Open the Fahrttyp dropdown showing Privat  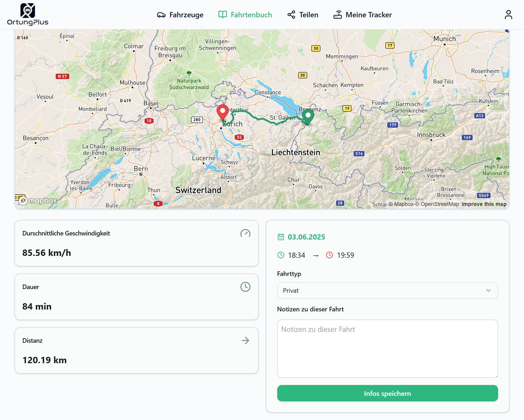387,290
